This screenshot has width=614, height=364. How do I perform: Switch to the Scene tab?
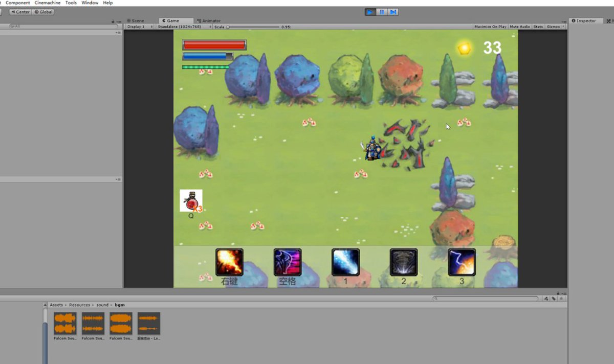(x=136, y=20)
